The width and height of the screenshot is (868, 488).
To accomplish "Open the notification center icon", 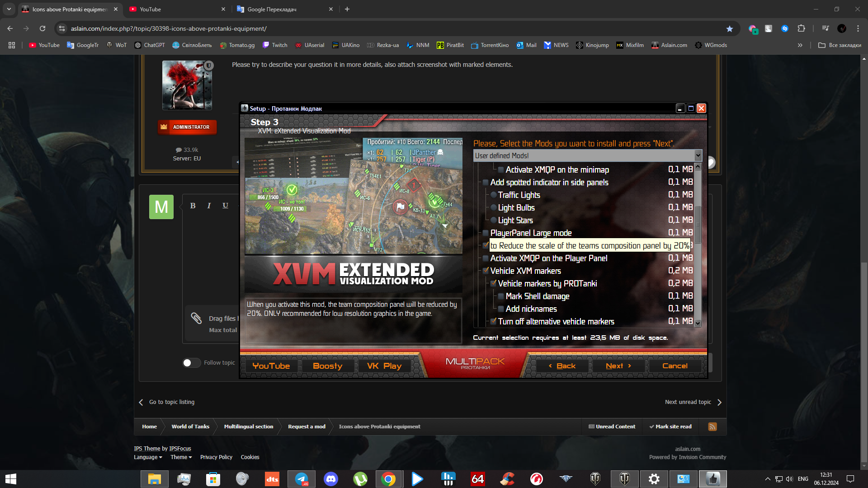I will tap(850, 479).
